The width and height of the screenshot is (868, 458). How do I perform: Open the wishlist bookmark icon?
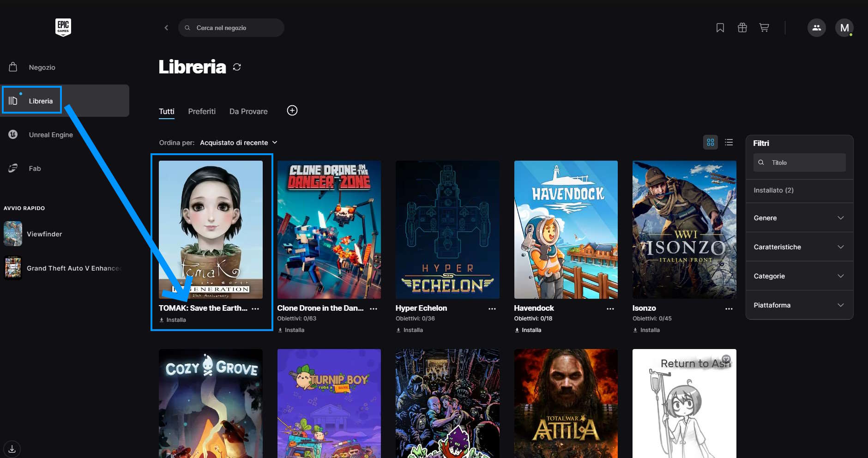(720, 28)
